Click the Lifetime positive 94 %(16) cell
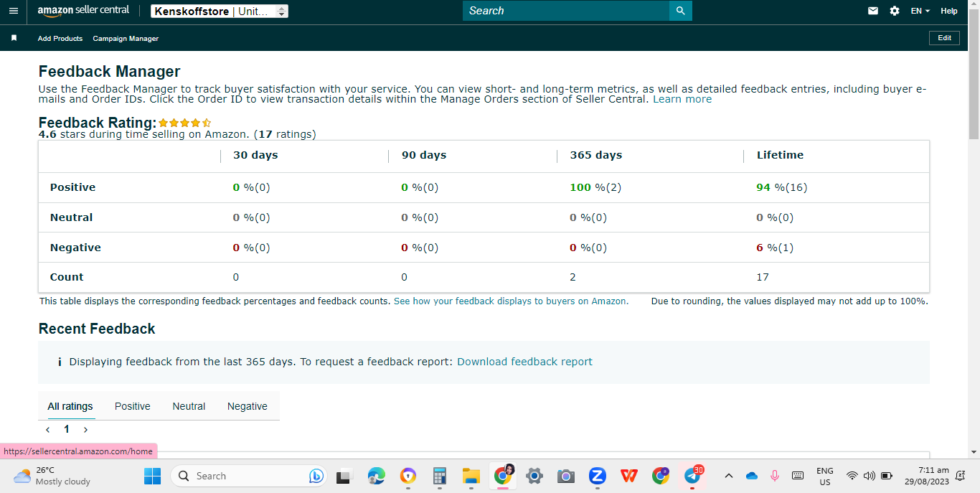 click(781, 187)
